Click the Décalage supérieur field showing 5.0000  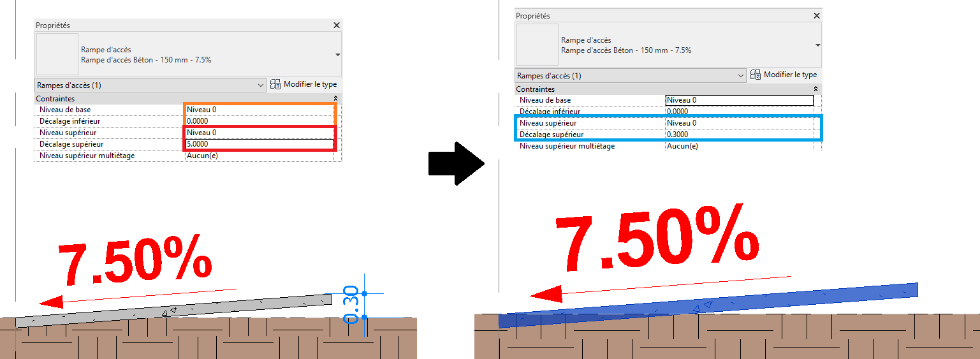click(x=260, y=144)
